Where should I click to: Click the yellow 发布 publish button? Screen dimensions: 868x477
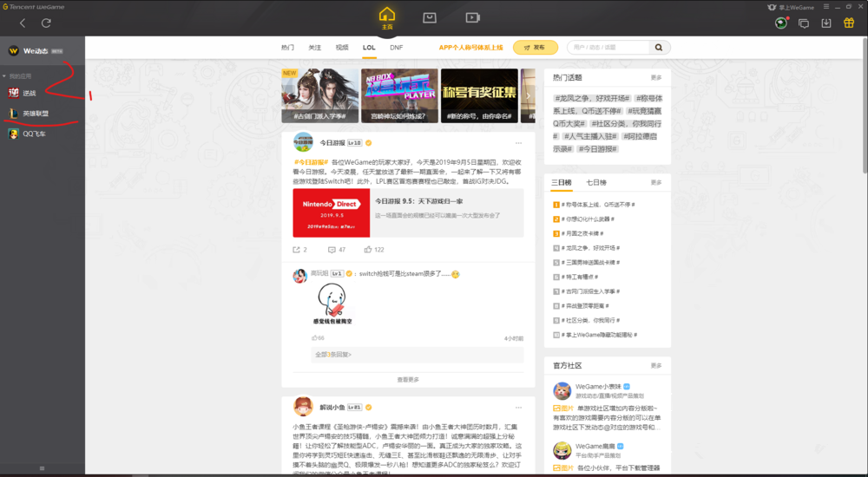click(x=536, y=48)
